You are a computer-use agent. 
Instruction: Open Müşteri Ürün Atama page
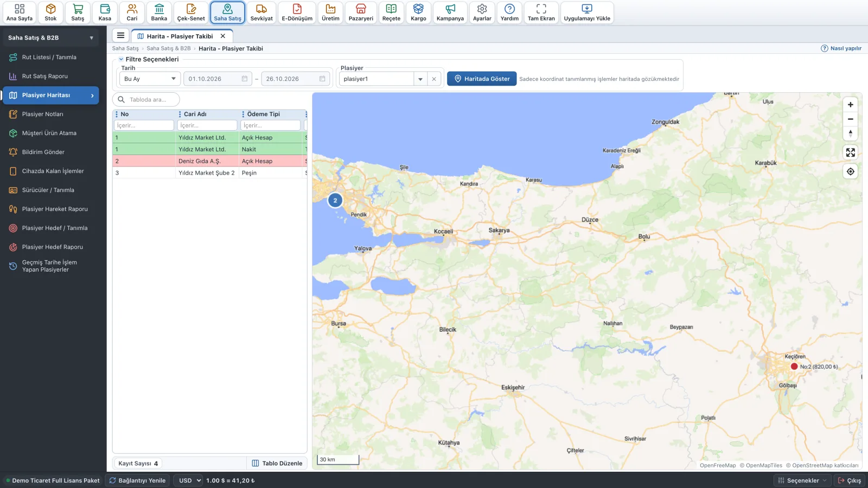(51, 133)
